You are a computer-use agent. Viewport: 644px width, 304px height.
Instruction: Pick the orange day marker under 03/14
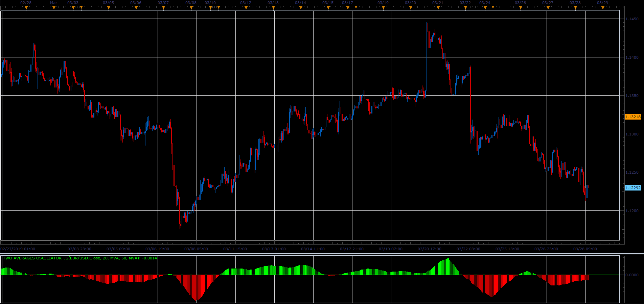[301, 8]
